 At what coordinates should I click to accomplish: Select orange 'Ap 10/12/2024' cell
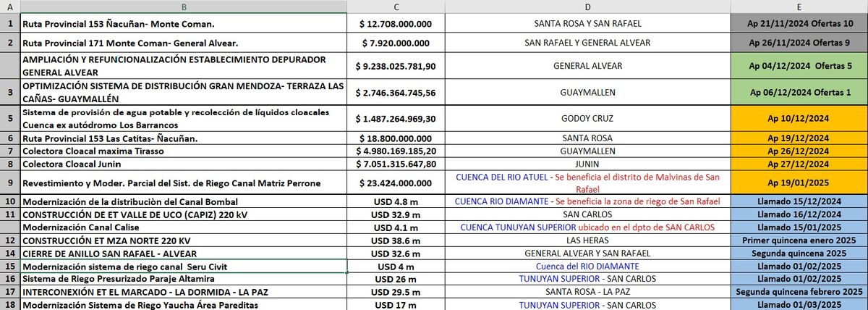[x=799, y=119]
